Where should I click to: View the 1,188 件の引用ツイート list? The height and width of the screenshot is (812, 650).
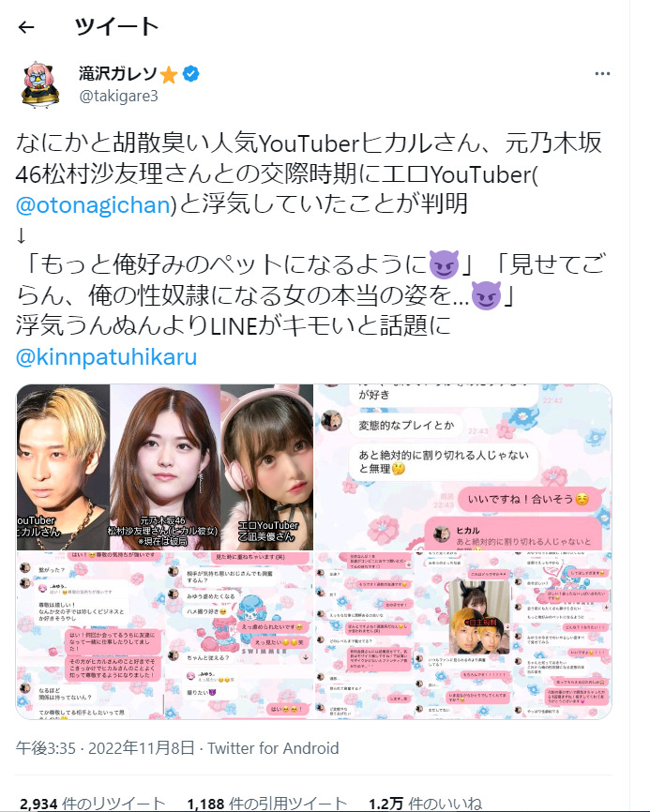(x=266, y=804)
